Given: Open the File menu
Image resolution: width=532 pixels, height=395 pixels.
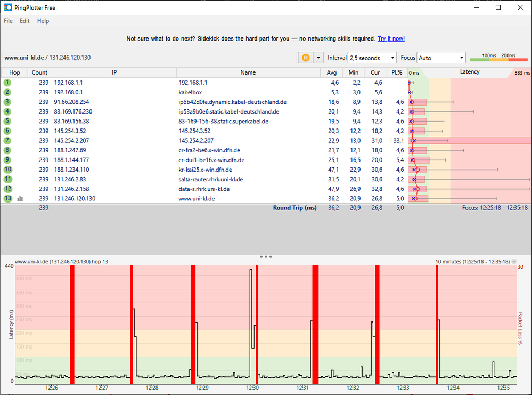Looking at the screenshot, I should pos(8,21).
